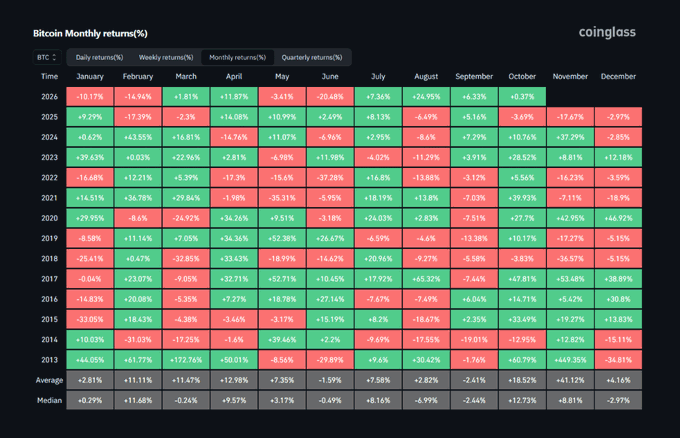Click the +37.29% cell for November 2024
680x438 pixels.
pos(570,137)
